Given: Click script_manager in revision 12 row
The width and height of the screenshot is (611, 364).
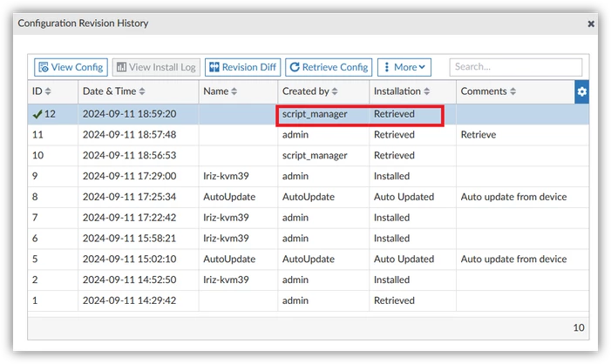Looking at the screenshot, I should click(315, 114).
